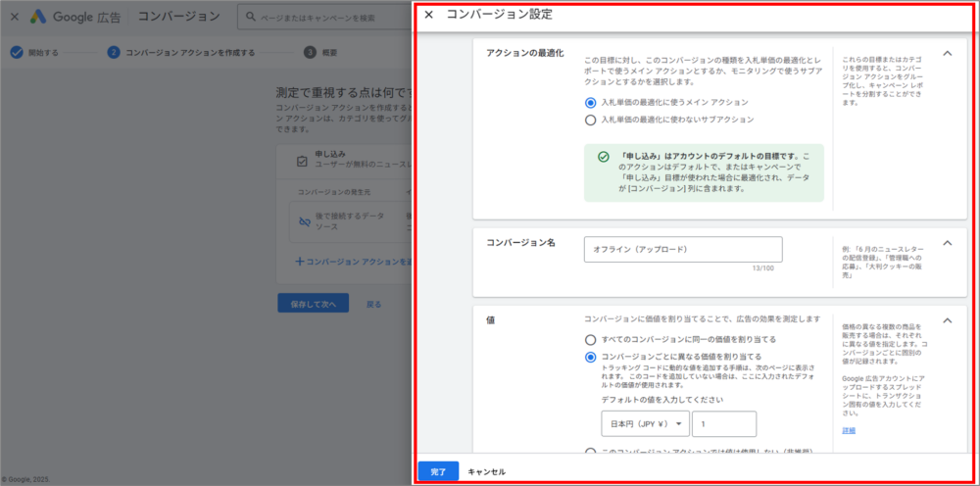This screenshot has height=486, width=980.
Task: Select コンバージョンごとに異なる価値を割り当てる radio
Action: pos(590,357)
